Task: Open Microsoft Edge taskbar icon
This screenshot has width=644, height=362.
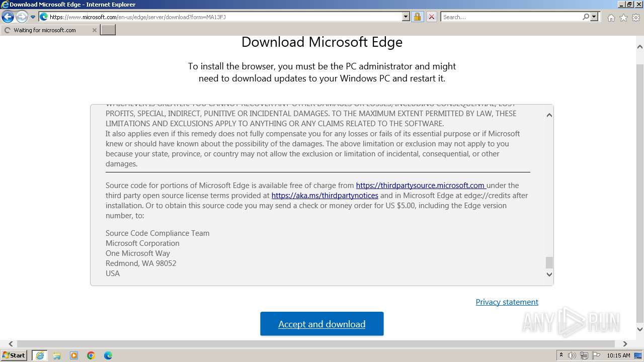Action: pos(108,355)
